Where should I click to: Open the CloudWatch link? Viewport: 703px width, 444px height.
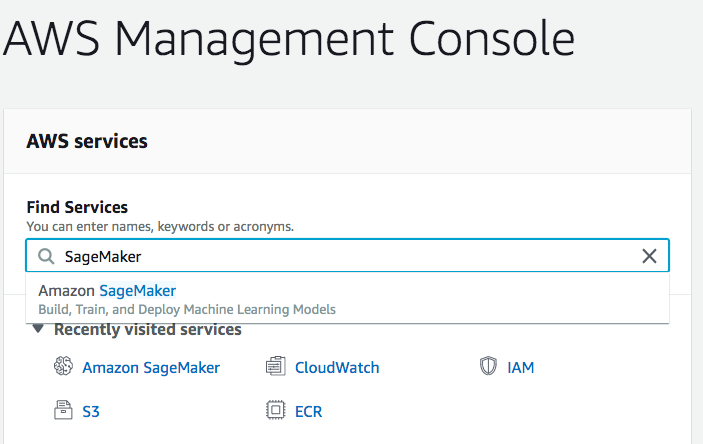[x=337, y=368]
